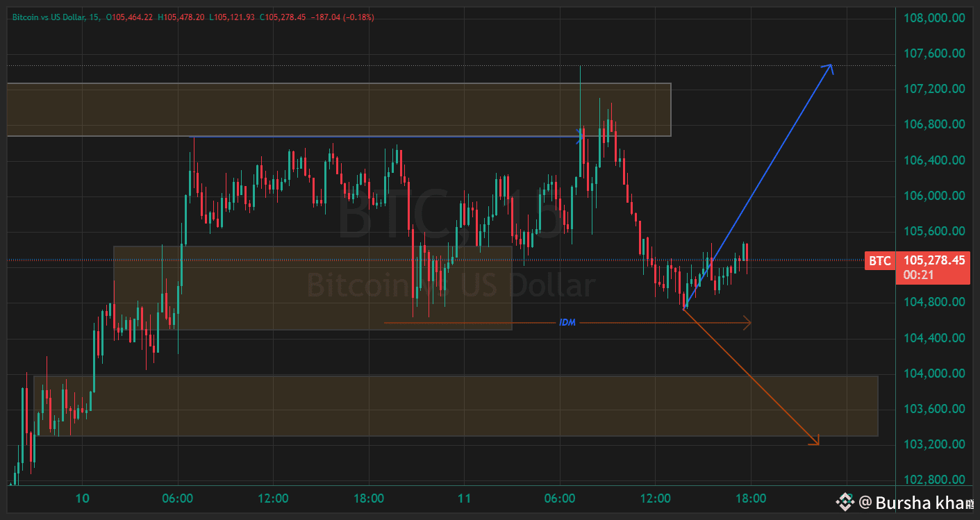The width and height of the screenshot is (980, 520).
Task: Click the 106,400.00 price axis label
Action: 933,160
